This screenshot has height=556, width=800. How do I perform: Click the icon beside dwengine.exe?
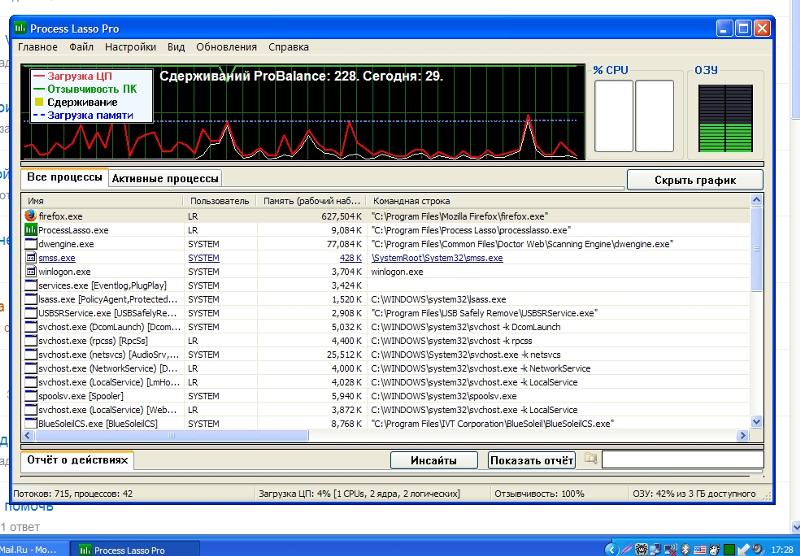31,243
